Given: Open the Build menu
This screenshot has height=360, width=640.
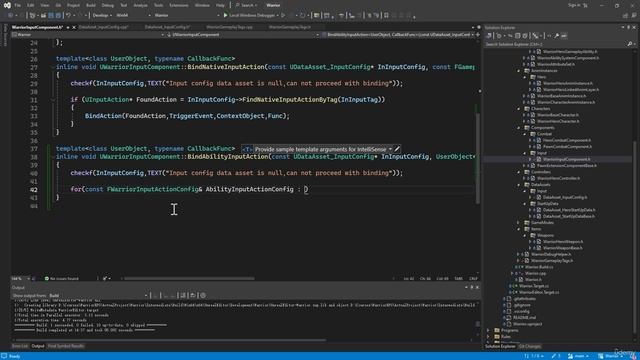Looking at the screenshot, I should [91, 5].
